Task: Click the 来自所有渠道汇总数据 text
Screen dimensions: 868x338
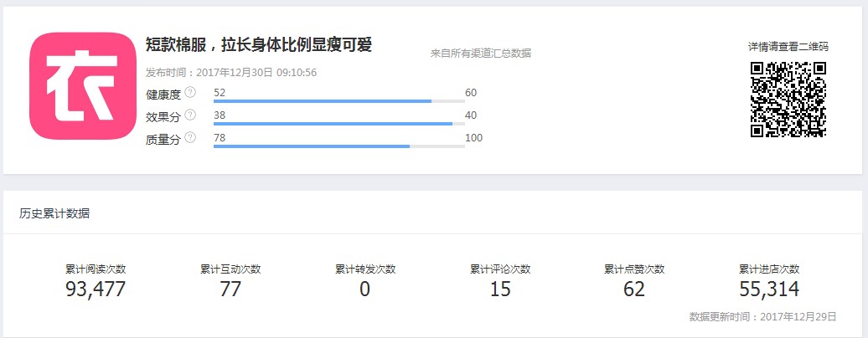Action: click(x=481, y=54)
